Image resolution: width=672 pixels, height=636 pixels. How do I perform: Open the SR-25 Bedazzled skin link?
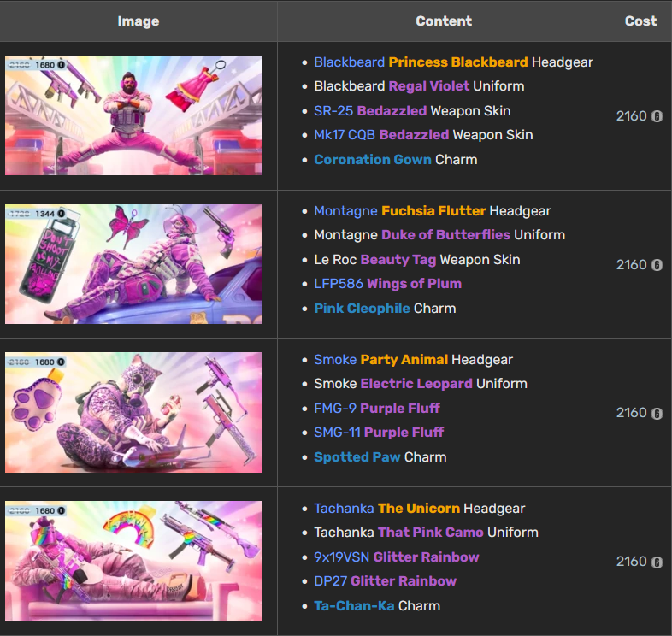(392, 111)
